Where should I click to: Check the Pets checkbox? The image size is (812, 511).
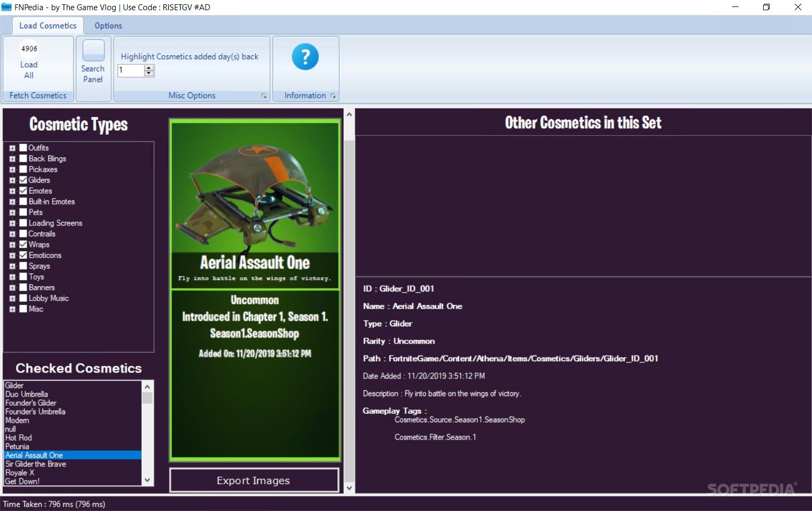[23, 212]
